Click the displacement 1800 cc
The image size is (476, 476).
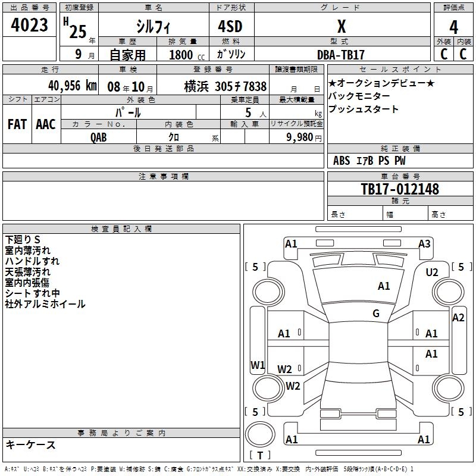coord(187,55)
